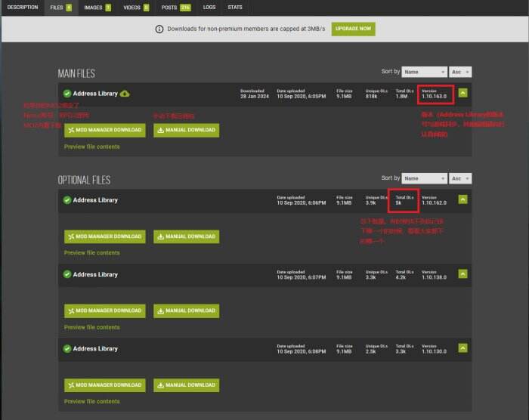Click the 5k total downloads value

pyautogui.click(x=399, y=203)
